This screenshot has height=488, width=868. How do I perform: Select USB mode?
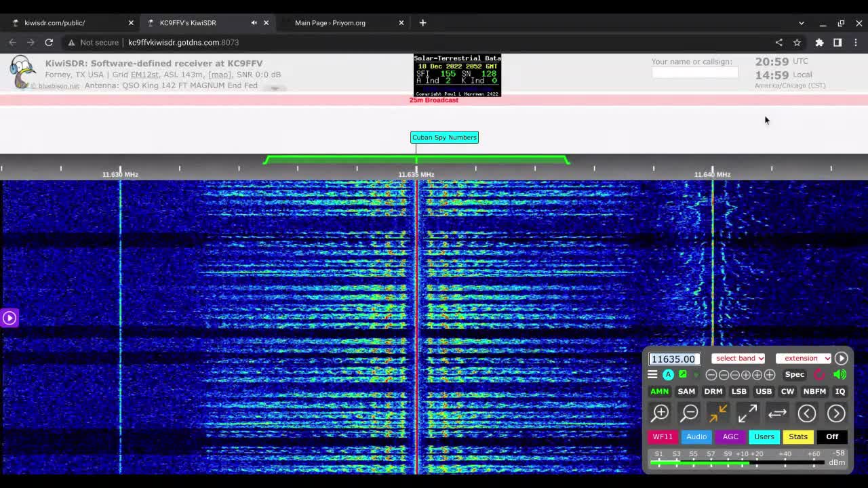click(764, 391)
